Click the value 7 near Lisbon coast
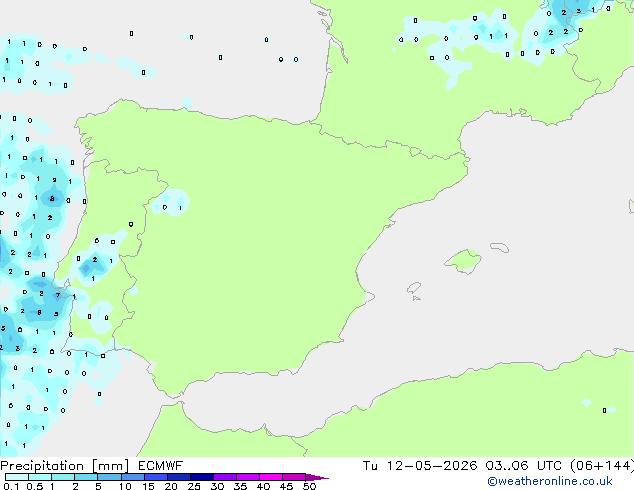634x490 pixels. [x=58, y=295]
